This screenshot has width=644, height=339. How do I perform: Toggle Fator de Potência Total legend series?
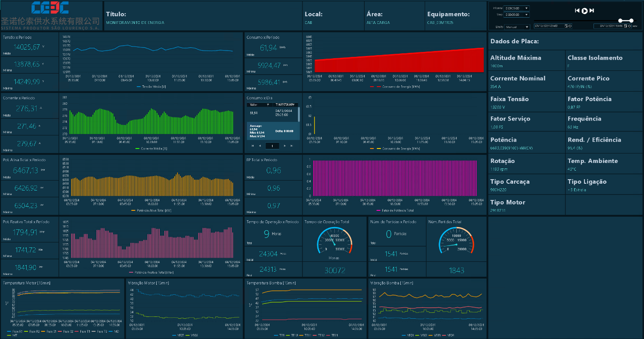[x=395, y=210]
